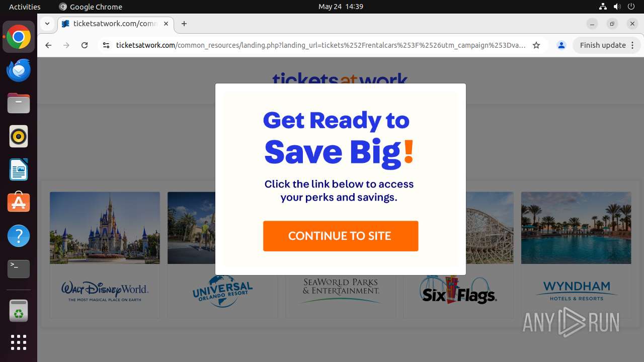Image resolution: width=644 pixels, height=362 pixels.
Task: Select the ticketsatwork.com tab
Action: [x=116, y=24]
